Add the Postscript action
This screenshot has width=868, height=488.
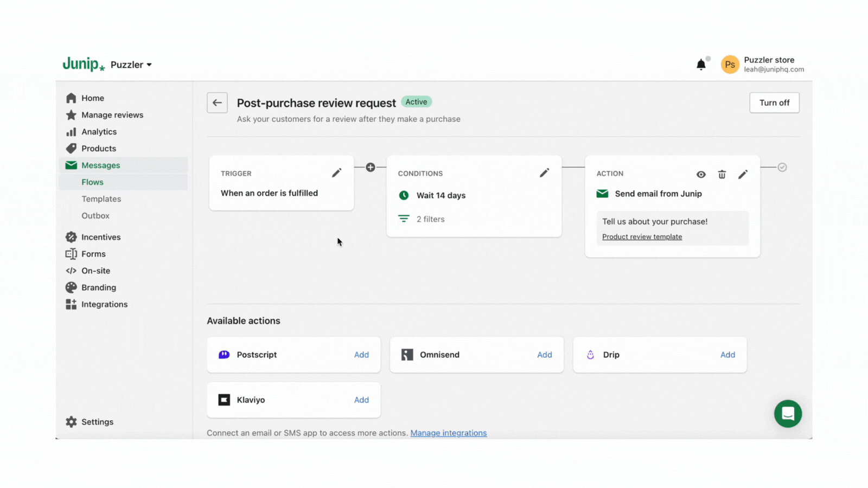coord(361,355)
